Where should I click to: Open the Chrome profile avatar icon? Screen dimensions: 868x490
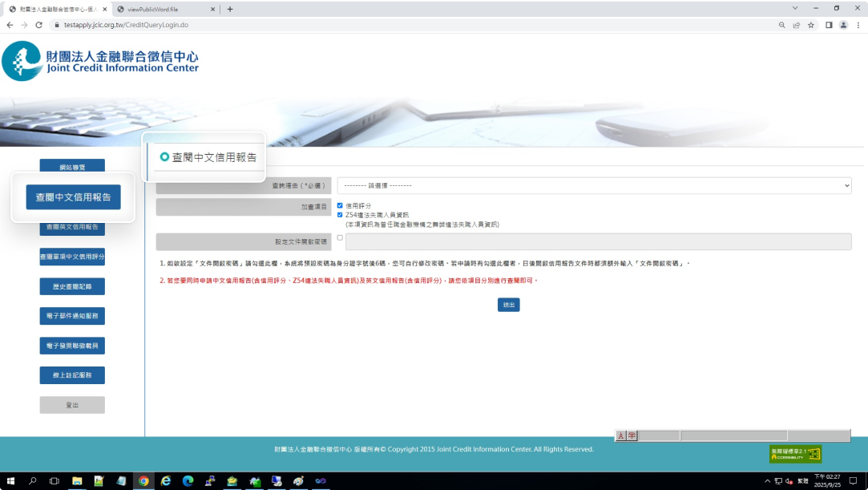coord(843,25)
